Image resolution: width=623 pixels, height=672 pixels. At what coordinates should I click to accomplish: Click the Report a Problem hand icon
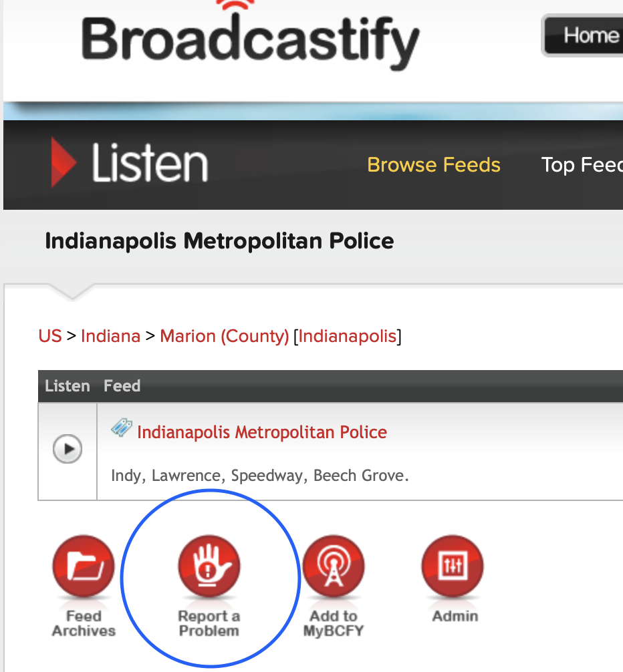(209, 568)
